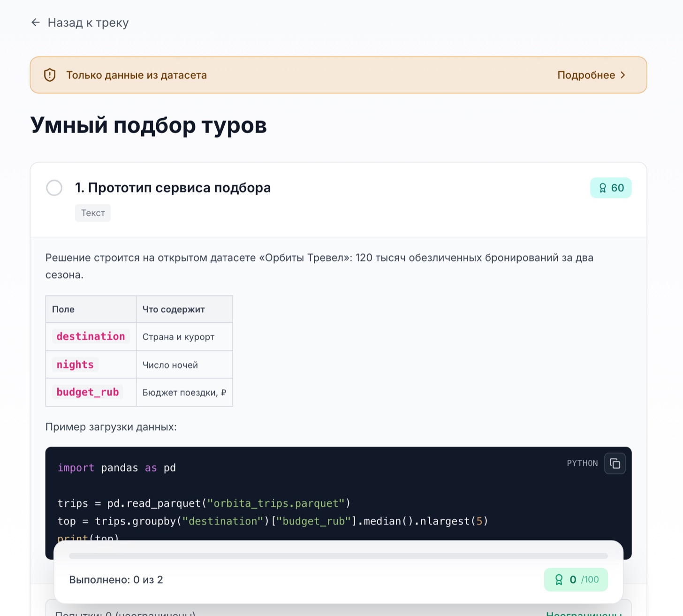Click 'Только данные из датасета' banner text
The width and height of the screenshot is (683, 616).
pos(137,75)
